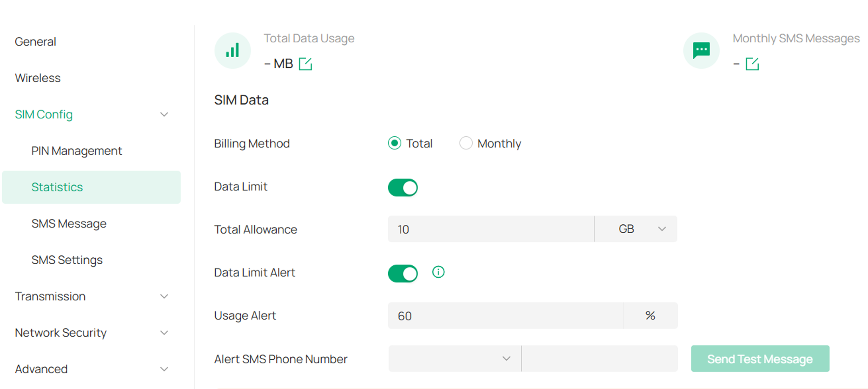Select Total billing method

click(x=395, y=143)
